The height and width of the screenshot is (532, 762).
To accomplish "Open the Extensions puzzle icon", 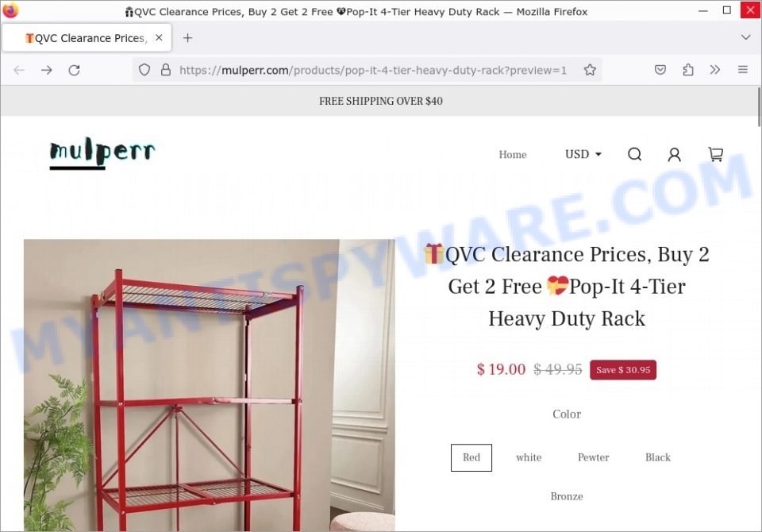I will pos(687,70).
